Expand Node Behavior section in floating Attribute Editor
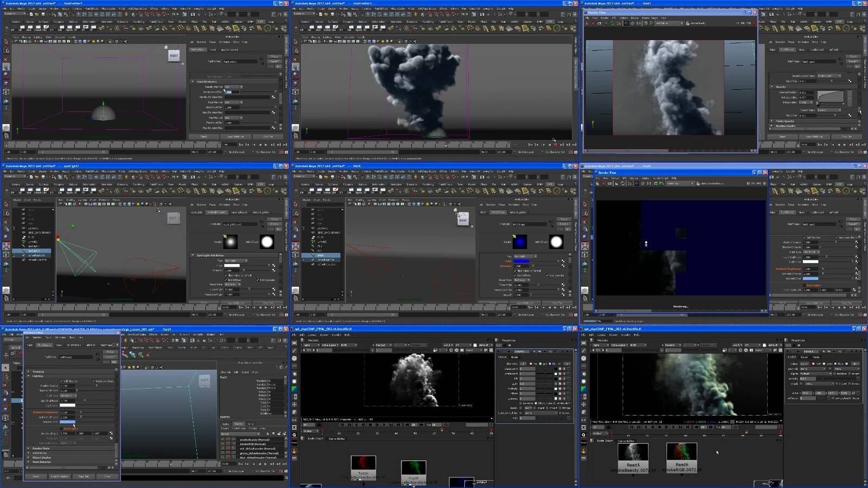The width and height of the screenshot is (868, 488). [x=28, y=462]
